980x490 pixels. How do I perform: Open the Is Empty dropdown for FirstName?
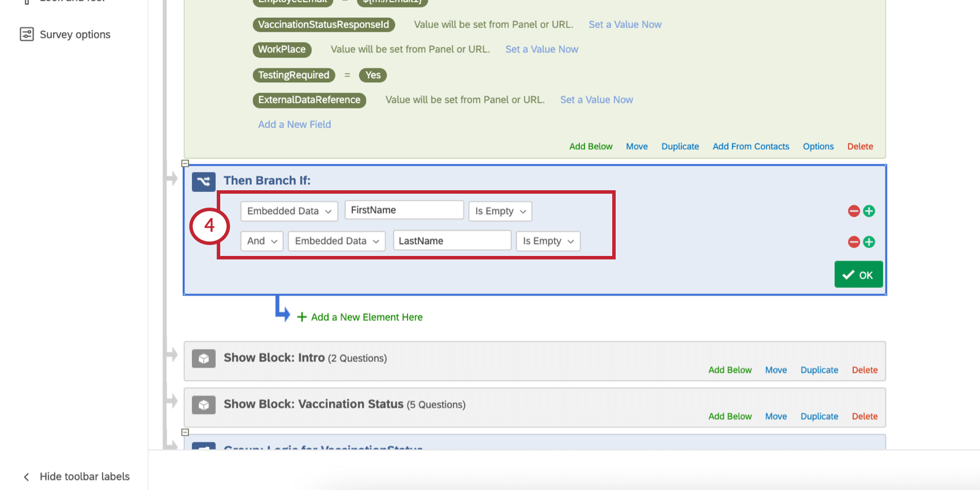click(x=500, y=211)
